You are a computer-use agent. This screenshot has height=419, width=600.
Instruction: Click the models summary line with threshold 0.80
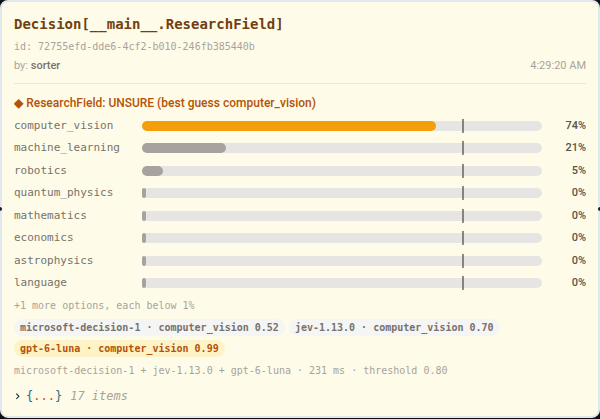(231, 370)
